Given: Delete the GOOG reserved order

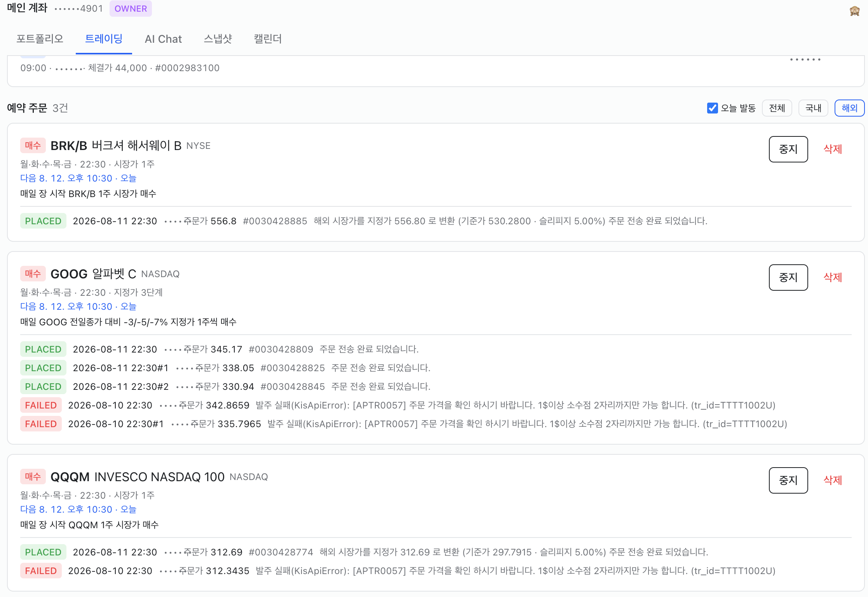Looking at the screenshot, I should [833, 278].
